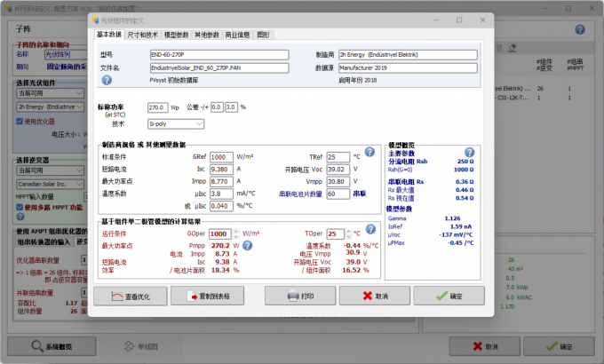Click the 标称功率 270.0 field
The image size is (604, 364).
(157, 107)
